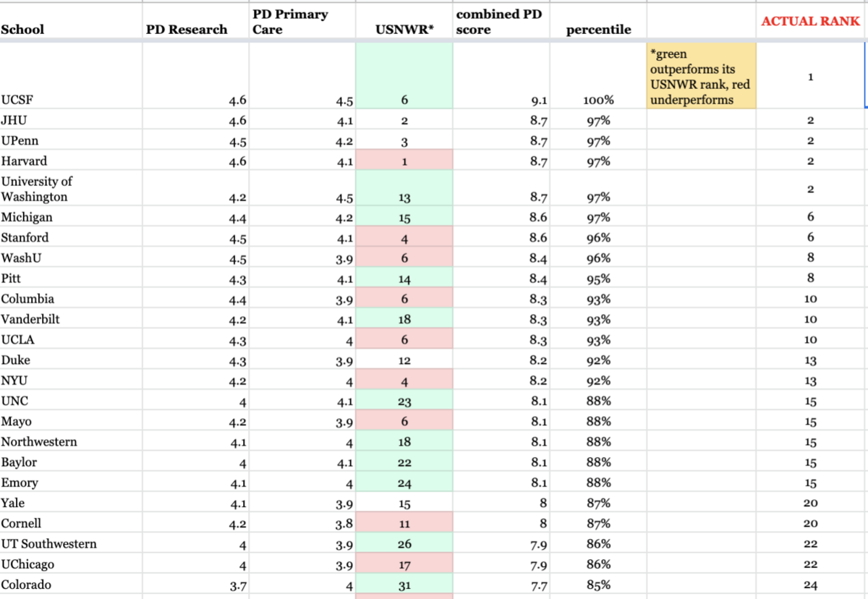The height and width of the screenshot is (599, 868).
Task: Select the PD Research column header
Action: 186,30
